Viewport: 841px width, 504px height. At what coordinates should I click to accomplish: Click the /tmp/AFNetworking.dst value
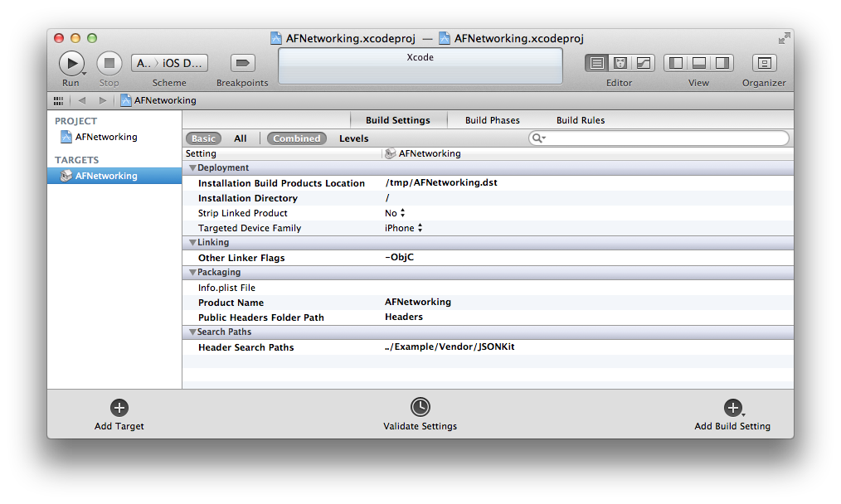pos(441,182)
